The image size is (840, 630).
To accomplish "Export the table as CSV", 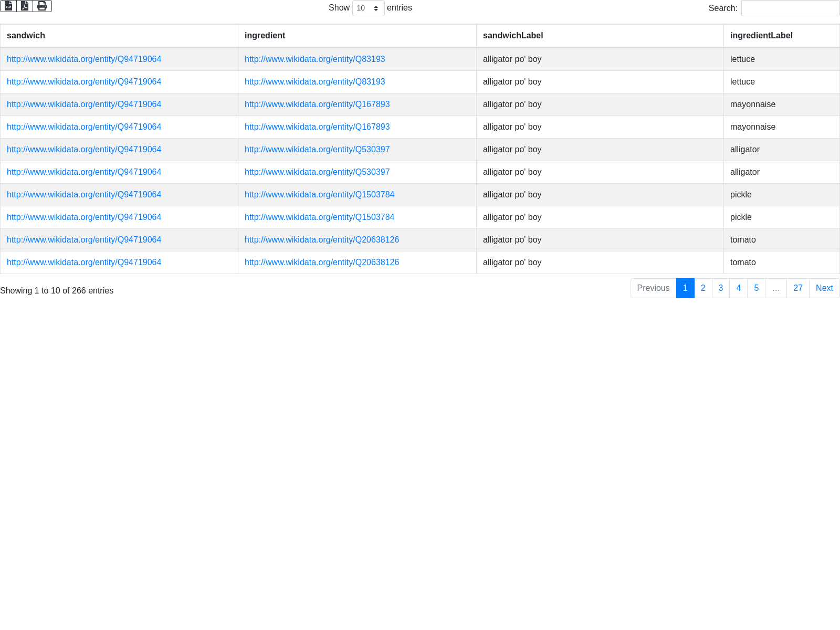I will pyautogui.click(x=8, y=6).
